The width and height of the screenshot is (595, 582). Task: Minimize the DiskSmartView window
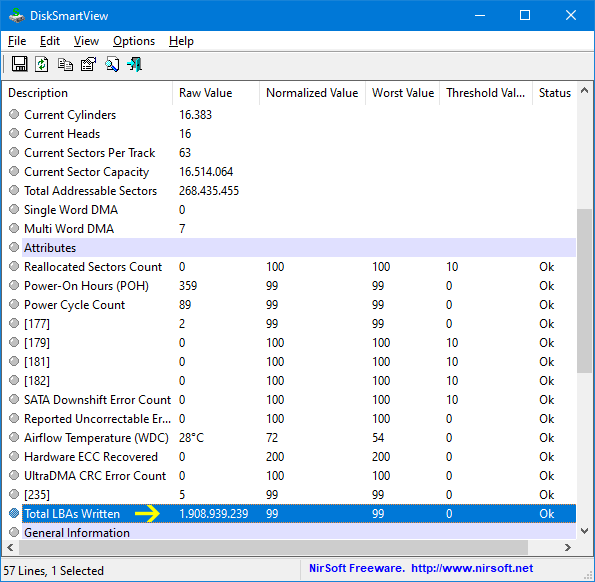480,15
